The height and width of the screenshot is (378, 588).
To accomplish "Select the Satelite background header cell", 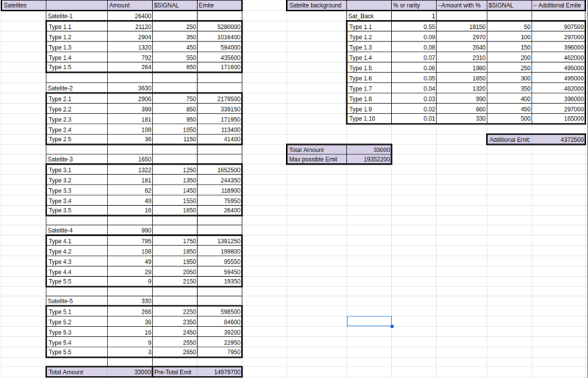I will [x=316, y=5].
